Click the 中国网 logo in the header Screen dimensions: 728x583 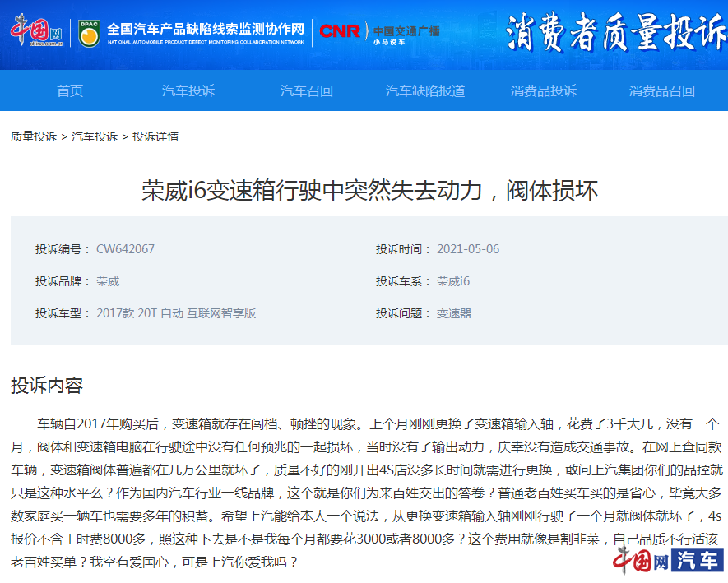(x=36, y=31)
